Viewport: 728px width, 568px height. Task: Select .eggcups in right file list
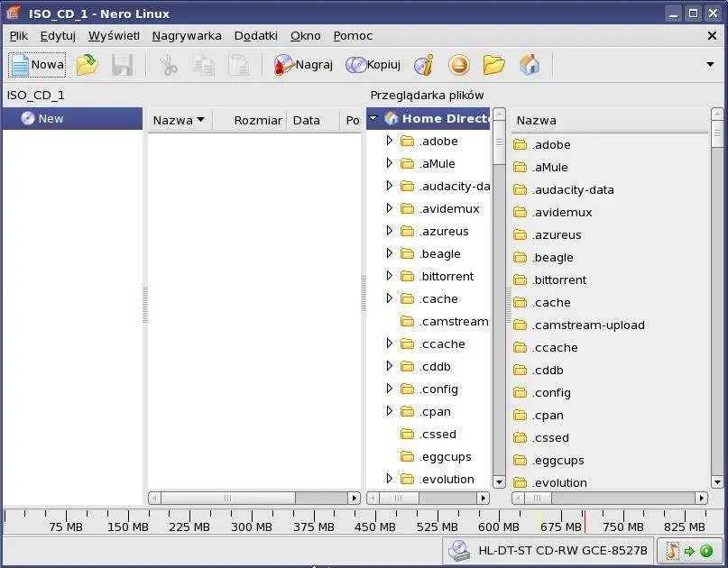[548, 461]
